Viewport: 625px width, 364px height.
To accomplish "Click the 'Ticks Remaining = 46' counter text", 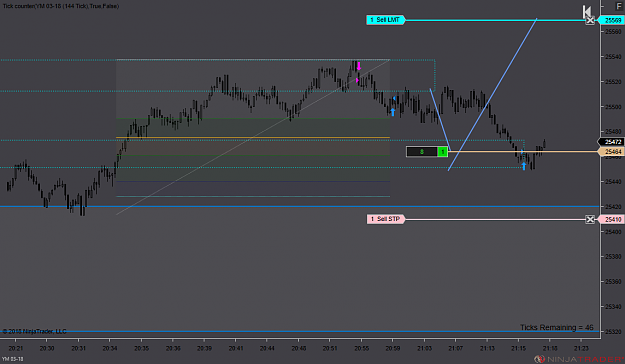I will point(556,327).
